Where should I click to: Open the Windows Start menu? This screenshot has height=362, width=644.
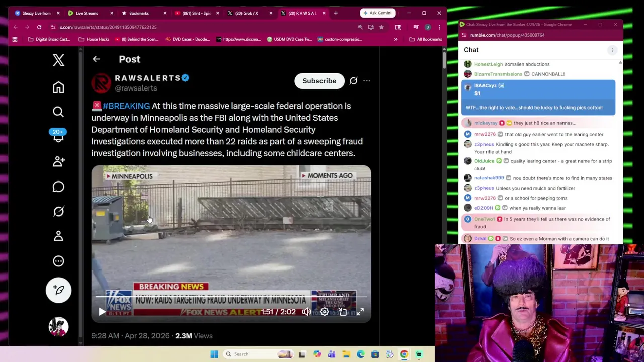[x=214, y=354]
